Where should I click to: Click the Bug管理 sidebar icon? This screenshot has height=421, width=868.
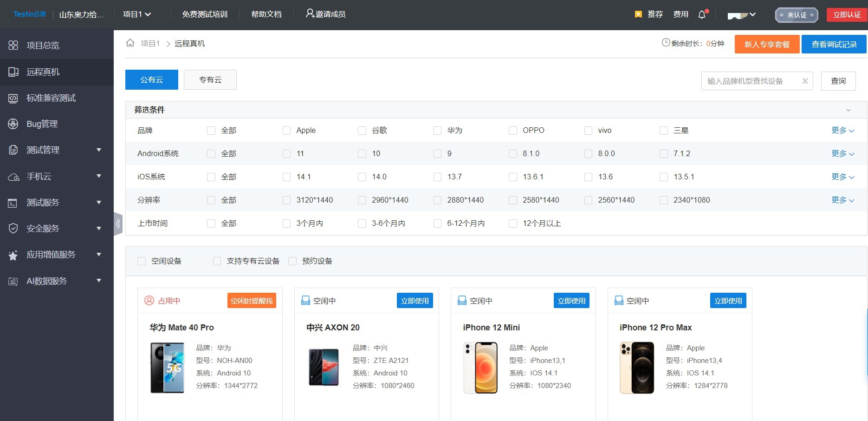point(13,124)
